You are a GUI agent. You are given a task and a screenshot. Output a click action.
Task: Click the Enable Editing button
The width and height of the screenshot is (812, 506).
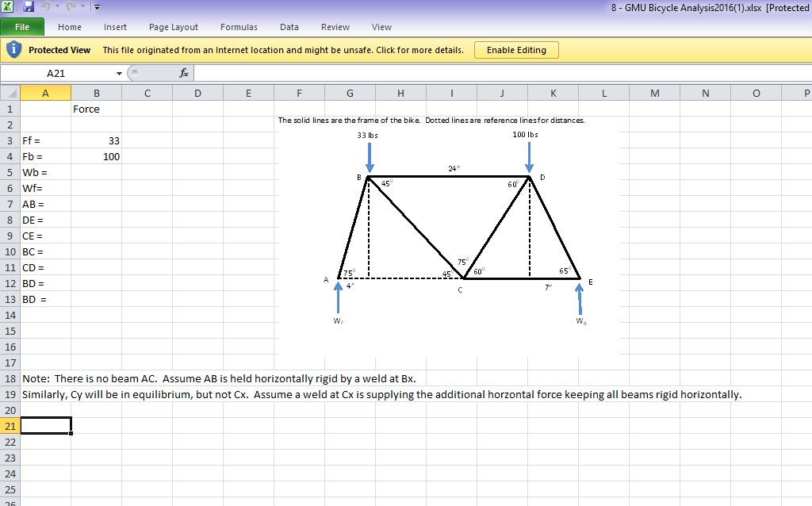[x=516, y=50]
